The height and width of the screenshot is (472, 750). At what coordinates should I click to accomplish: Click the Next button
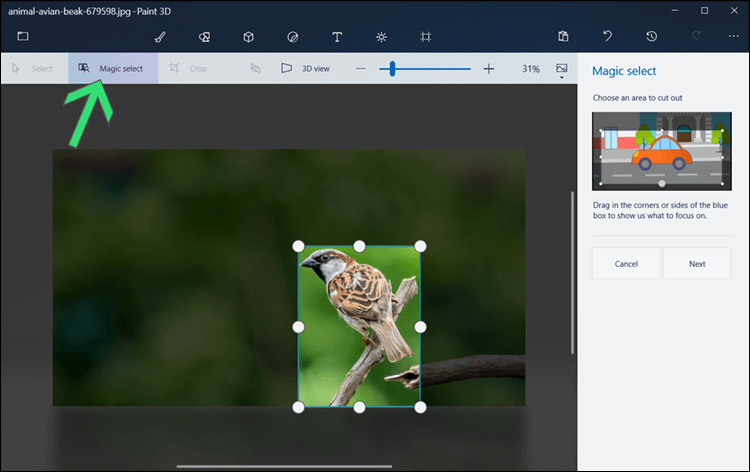[697, 263]
